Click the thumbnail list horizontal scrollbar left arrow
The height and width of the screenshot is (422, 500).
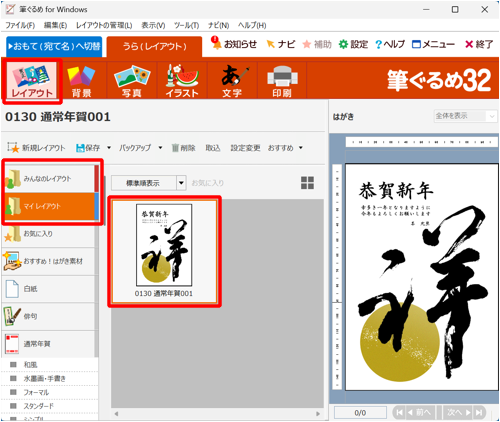tap(116, 414)
